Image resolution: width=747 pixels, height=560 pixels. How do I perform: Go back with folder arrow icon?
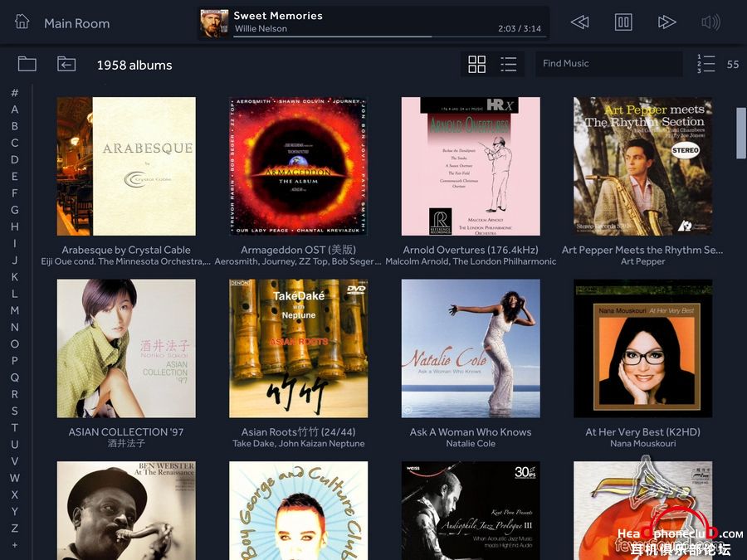pyautogui.click(x=66, y=64)
